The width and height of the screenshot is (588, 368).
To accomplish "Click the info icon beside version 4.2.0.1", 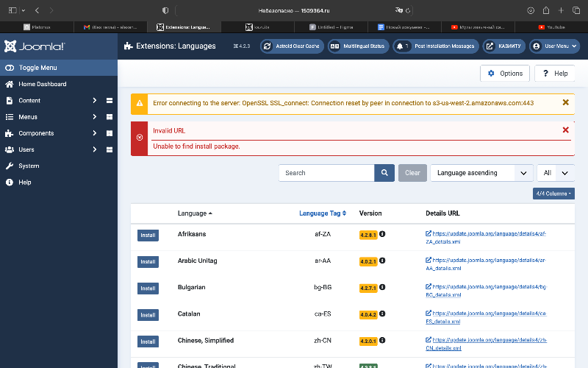I will (x=382, y=340).
